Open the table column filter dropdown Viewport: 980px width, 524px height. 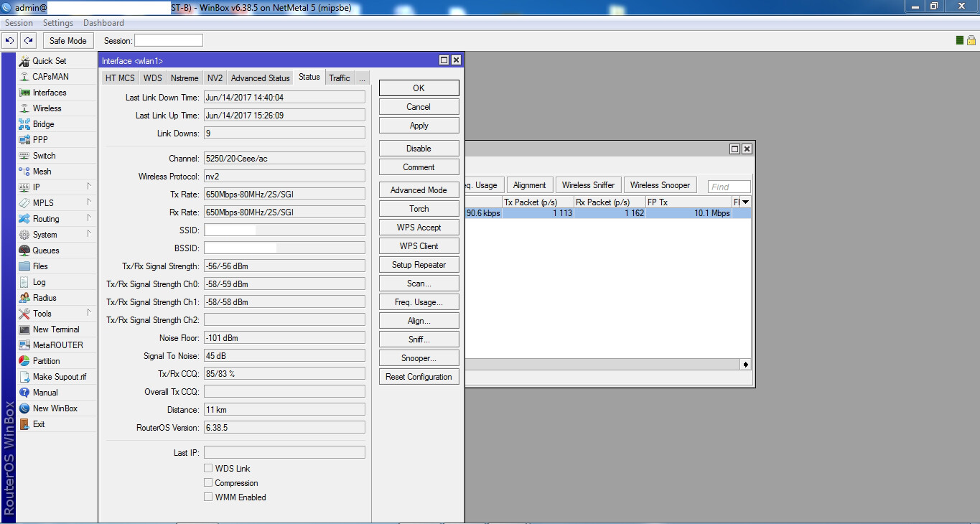pos(745,202)
